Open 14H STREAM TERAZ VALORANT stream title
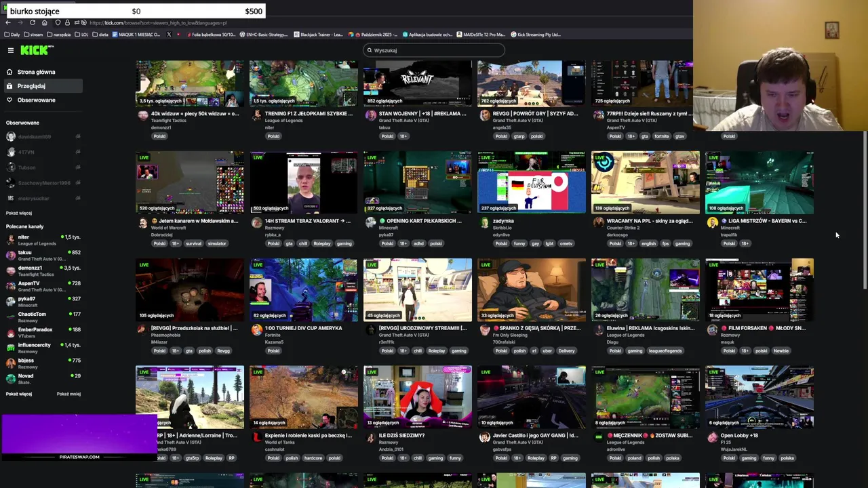 click(308, 221)
